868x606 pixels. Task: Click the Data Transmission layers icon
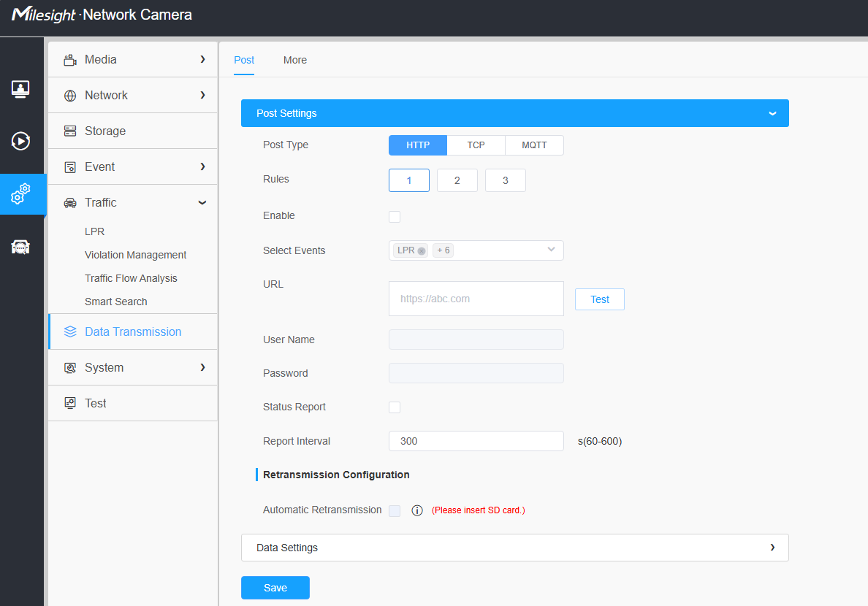tap(70, 331)
